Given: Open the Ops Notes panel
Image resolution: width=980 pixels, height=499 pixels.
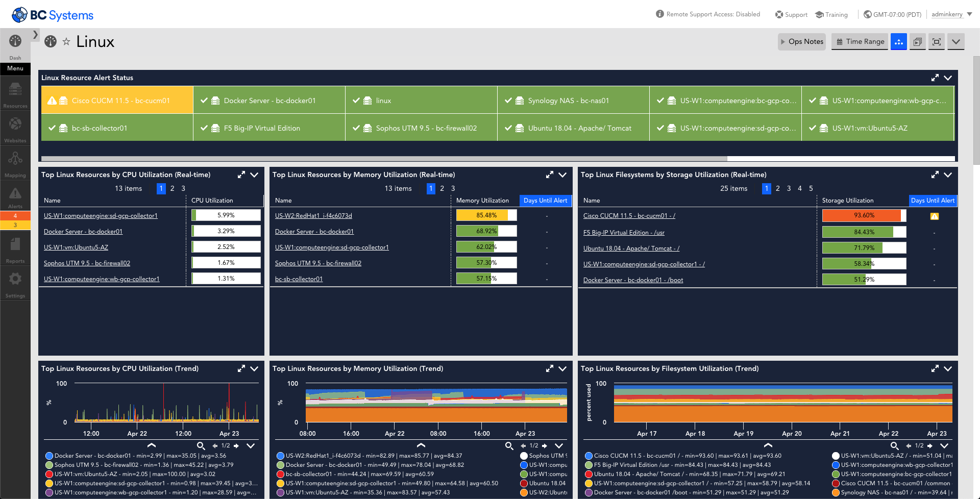Looking at the screenshot, I should coord(801,41).
